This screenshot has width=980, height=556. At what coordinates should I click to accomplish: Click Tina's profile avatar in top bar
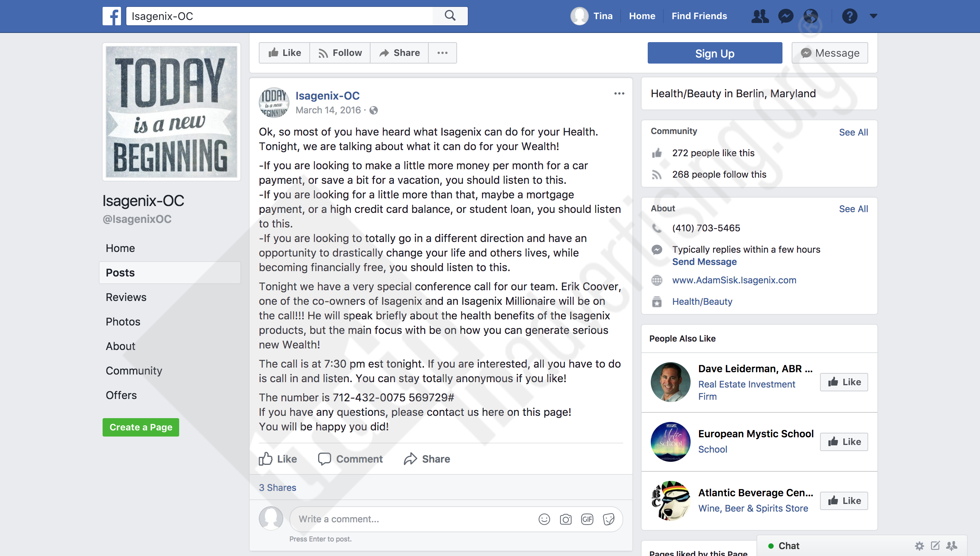point(579,16)
